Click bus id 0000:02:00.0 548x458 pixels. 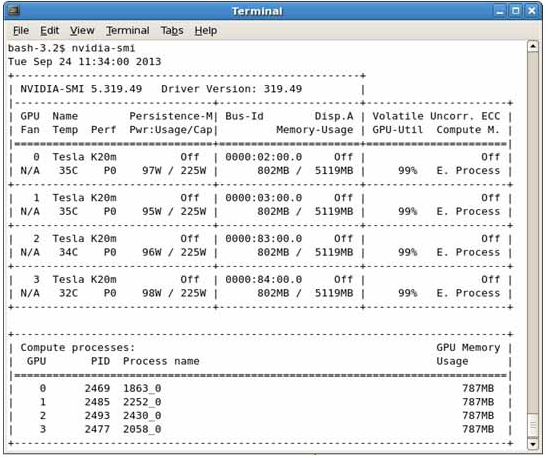point(264,157)
